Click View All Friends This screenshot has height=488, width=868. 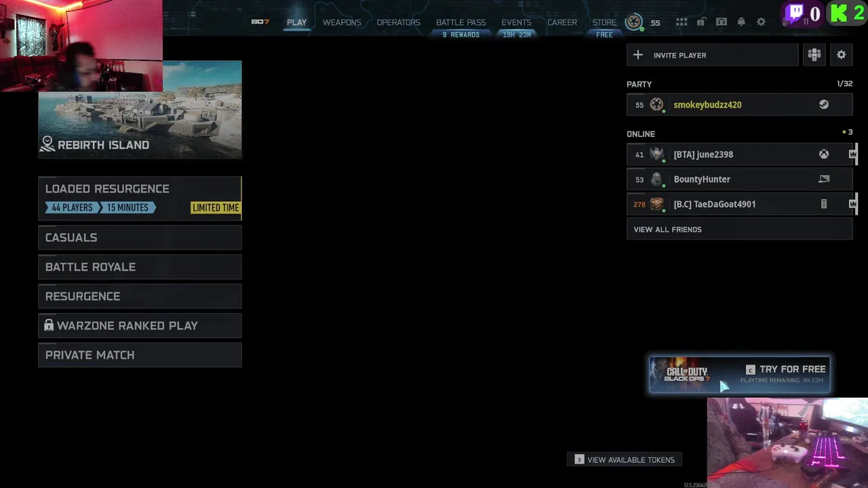point(739,229)
